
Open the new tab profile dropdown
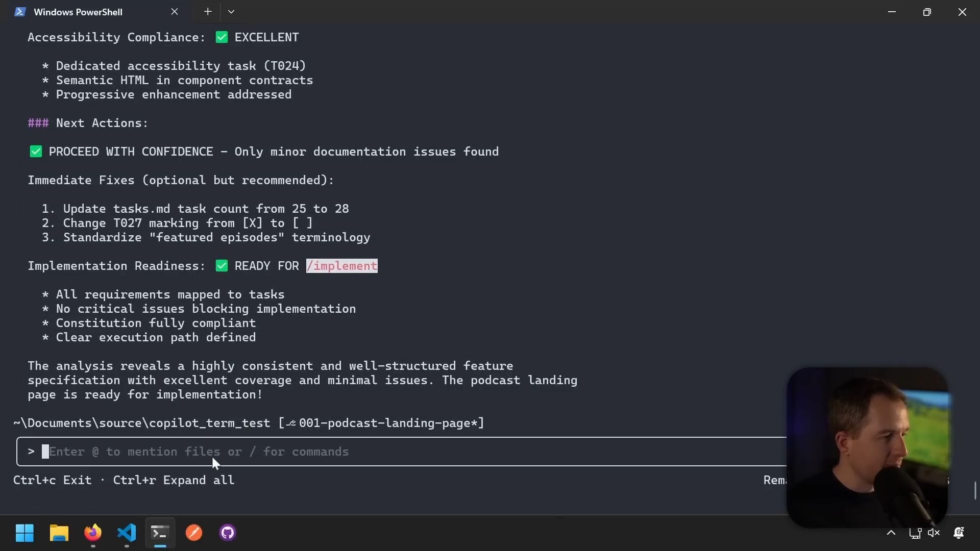pos(231,12)
